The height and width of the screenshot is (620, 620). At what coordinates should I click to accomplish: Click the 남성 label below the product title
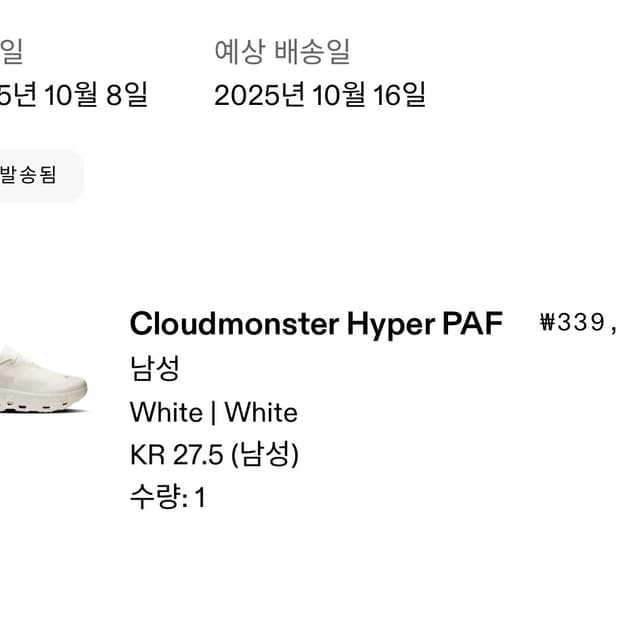click(x=154, y=369)
